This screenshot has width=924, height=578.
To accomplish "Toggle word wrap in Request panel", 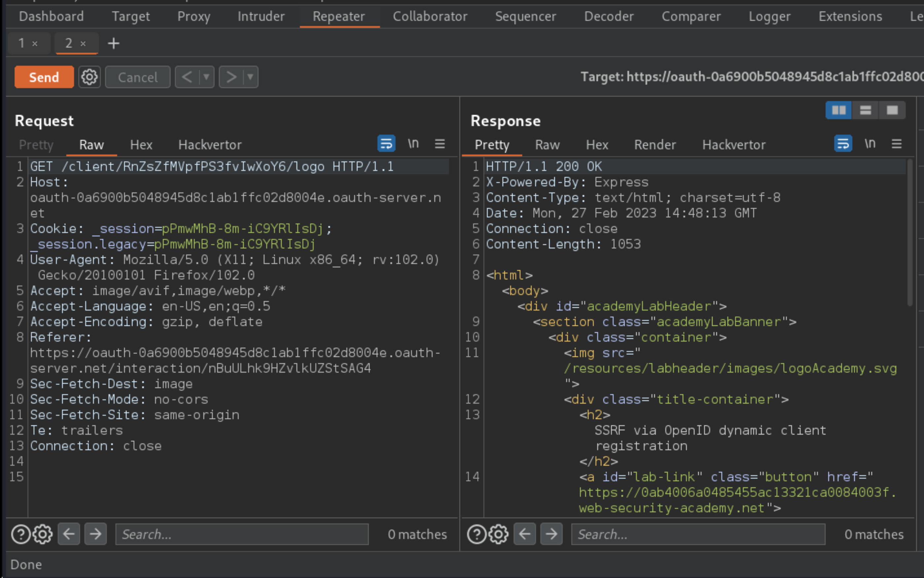I will coord(386,144).
